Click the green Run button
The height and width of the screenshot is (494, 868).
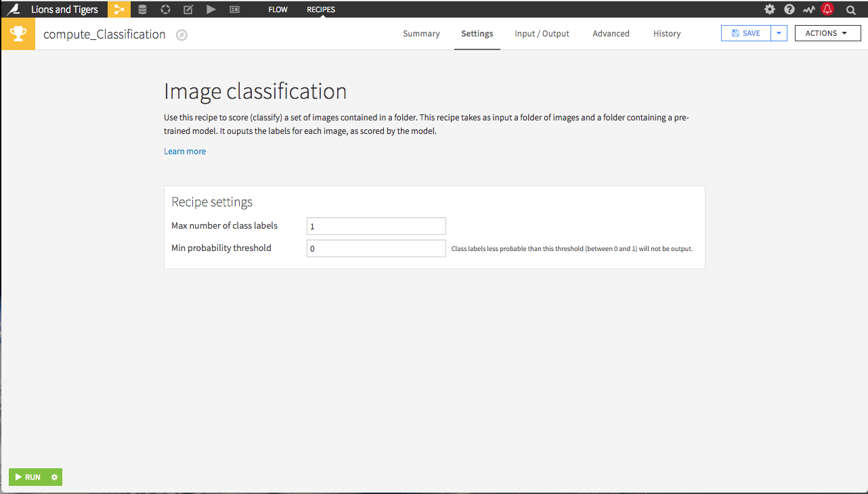point(28,477)
